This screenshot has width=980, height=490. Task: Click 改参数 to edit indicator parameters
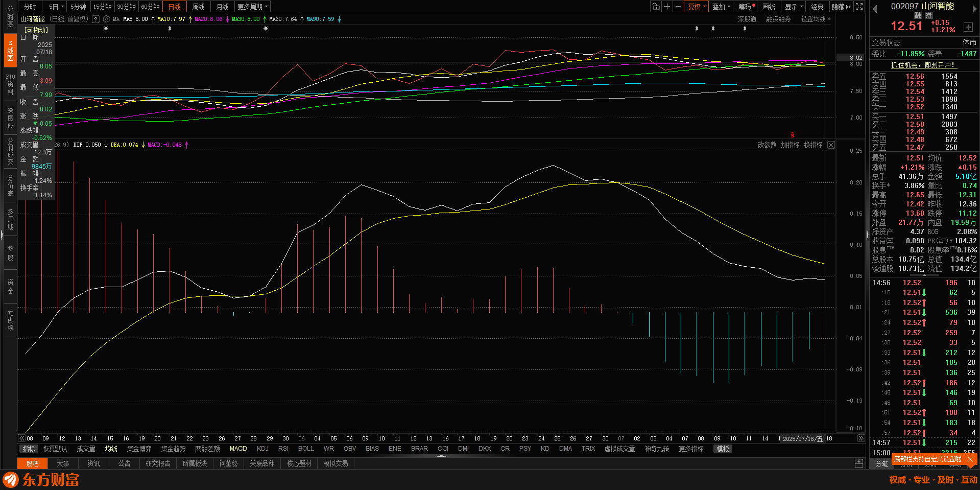pos(767,145)
